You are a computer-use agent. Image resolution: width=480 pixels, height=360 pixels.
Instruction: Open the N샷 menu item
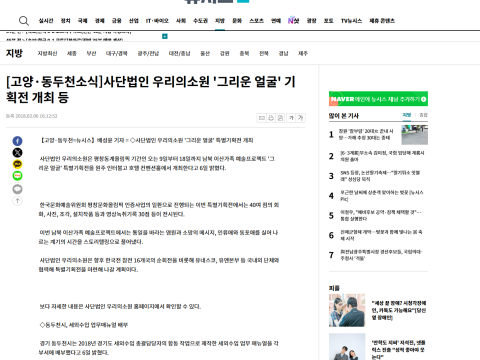click(293, 21)
